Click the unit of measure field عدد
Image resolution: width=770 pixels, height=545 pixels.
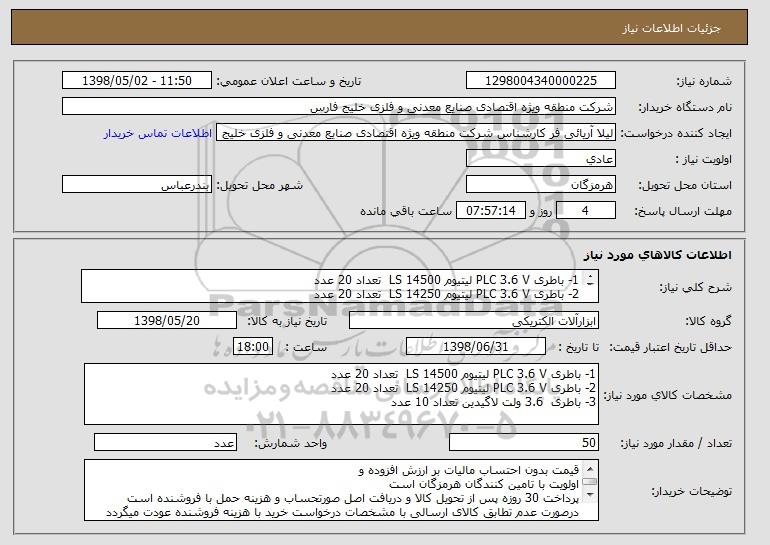coord(165,442)
